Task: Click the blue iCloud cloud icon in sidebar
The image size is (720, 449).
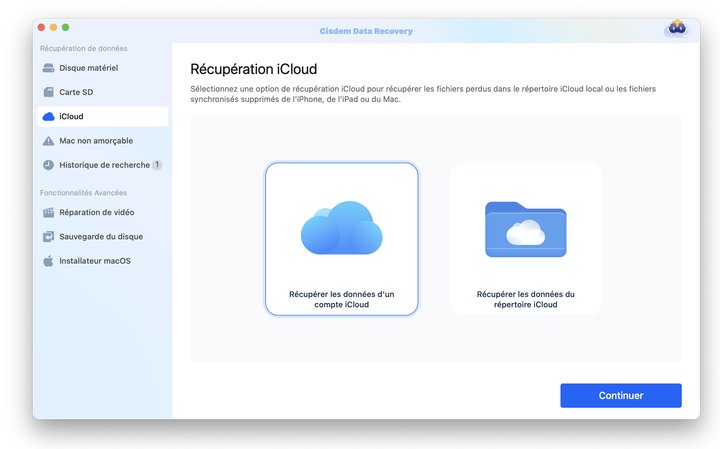Action: click(x=48, y=117)
